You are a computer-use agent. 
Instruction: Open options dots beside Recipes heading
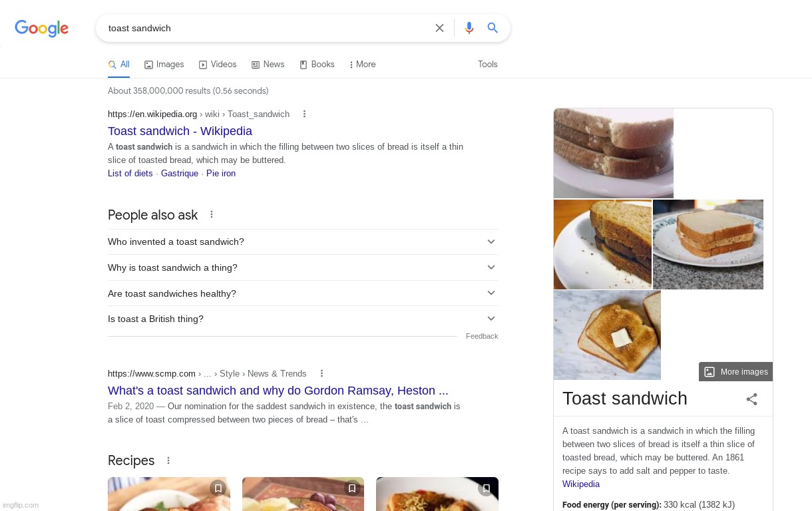(x=168, y=460)
